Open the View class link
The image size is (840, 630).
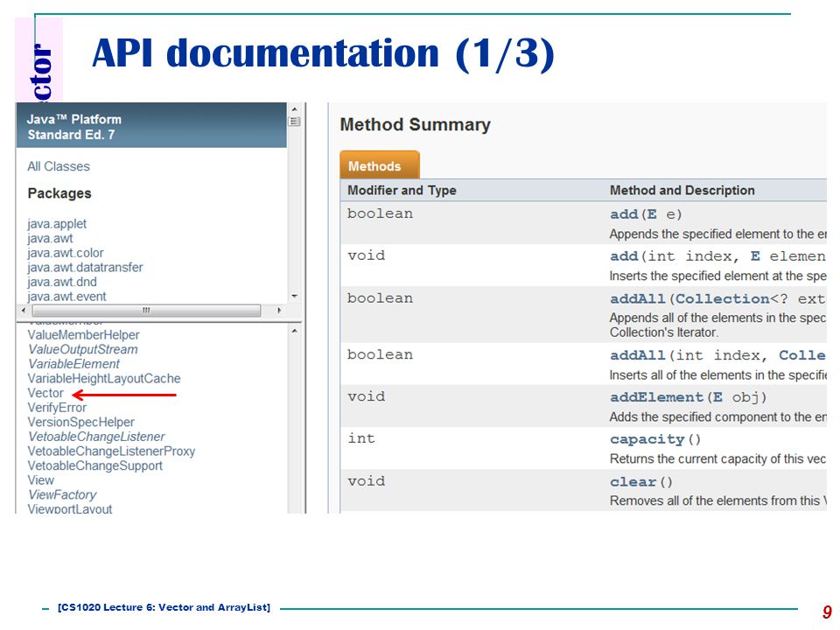pos(41,479)
